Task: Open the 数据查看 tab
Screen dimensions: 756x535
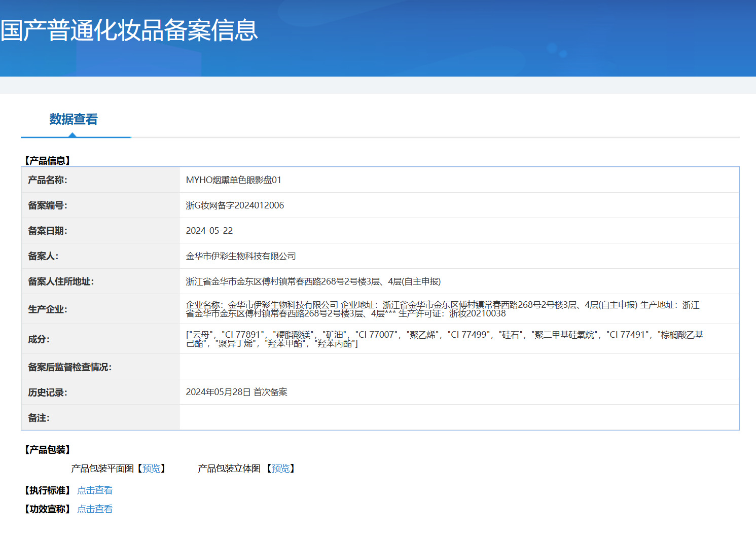Action: (x=74, y=119)
